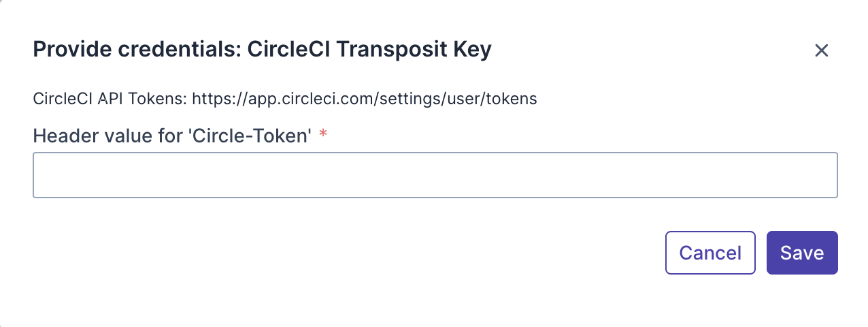868x327 pixels.
Task: Click the "Provide credentials:" heading prefix
Action: coord(137,50)
